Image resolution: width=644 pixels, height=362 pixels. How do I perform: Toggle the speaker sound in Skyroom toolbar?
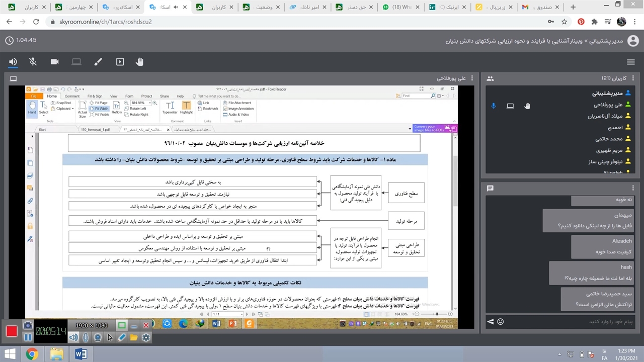coord(13,62)
